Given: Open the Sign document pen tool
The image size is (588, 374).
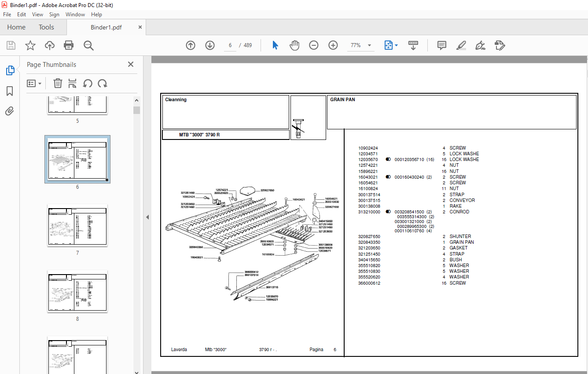Looking at the screenshot, I should click(x=480, y=45).
